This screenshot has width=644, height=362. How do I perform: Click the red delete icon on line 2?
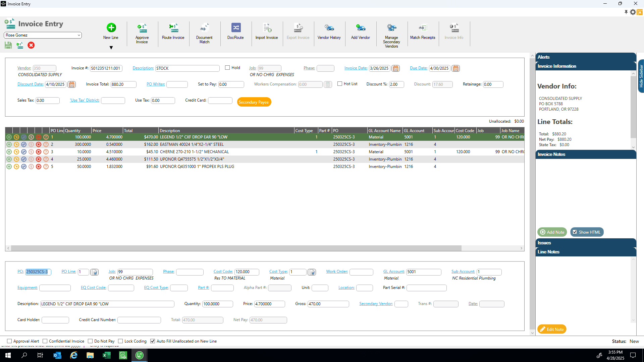click(x=39, y=144)
